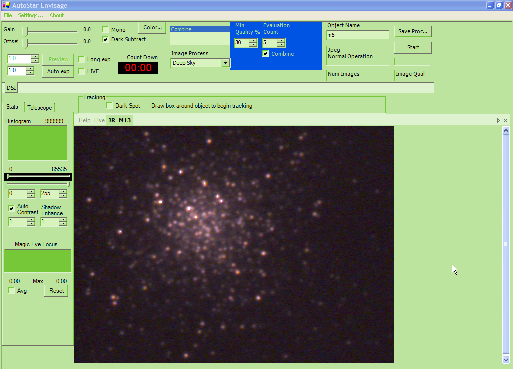This screenshot has height=369, width=513.
Task: Switch to the Telescope tab
Action: 40,108
